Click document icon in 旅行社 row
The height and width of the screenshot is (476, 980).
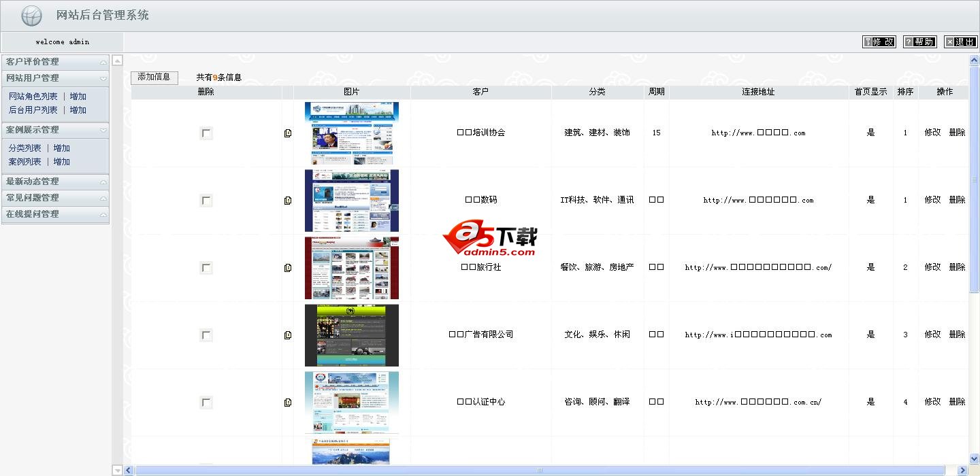[288, 268]
